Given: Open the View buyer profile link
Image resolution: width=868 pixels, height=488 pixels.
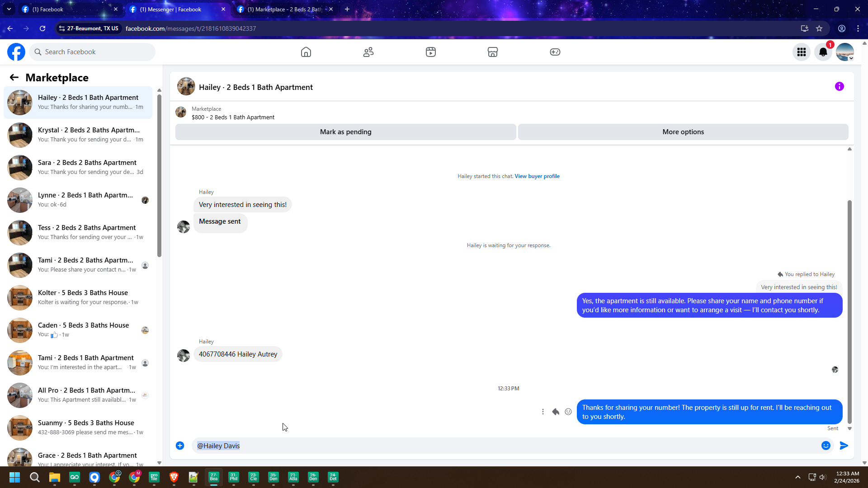Looking at the screenshot, I should (537, 176).
